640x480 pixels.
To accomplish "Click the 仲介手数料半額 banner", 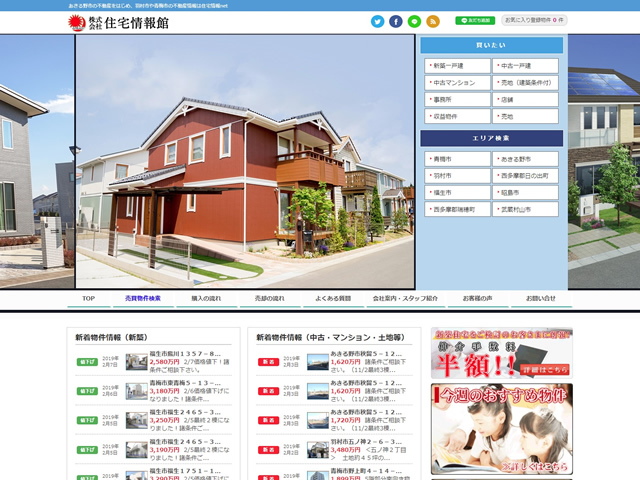I will (501, 352).
